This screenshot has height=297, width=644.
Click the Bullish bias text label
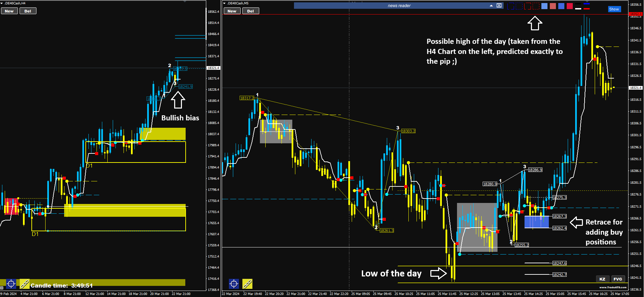[180, 118]
